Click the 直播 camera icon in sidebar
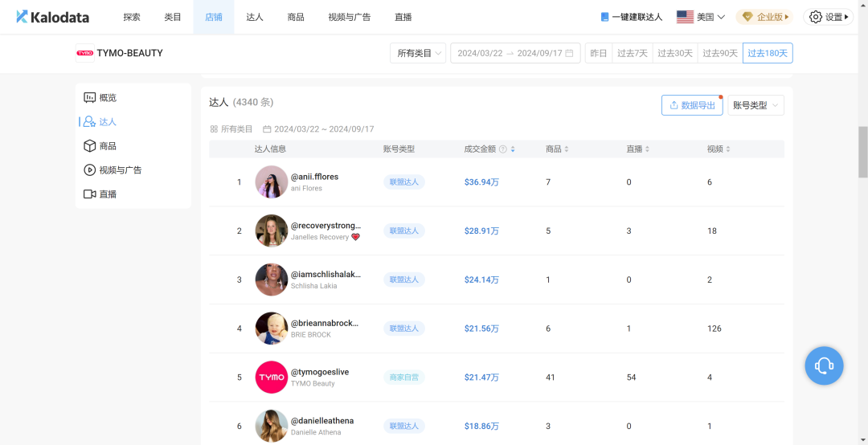This screenshot has height=445, width=868. 90,194
